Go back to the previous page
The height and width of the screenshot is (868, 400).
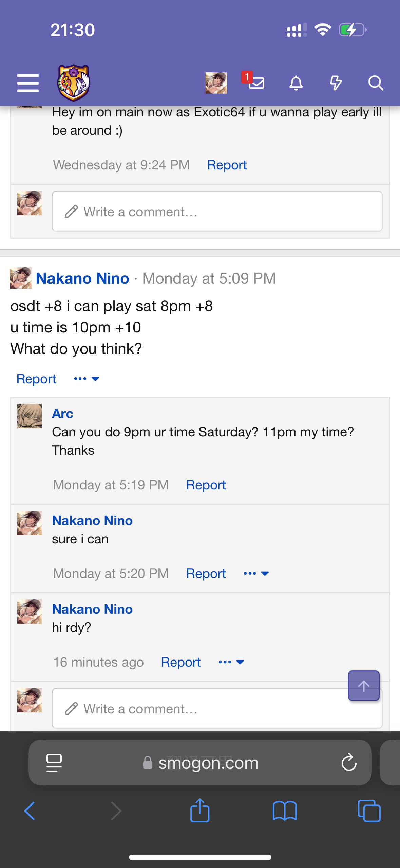[x=30, y=811]
